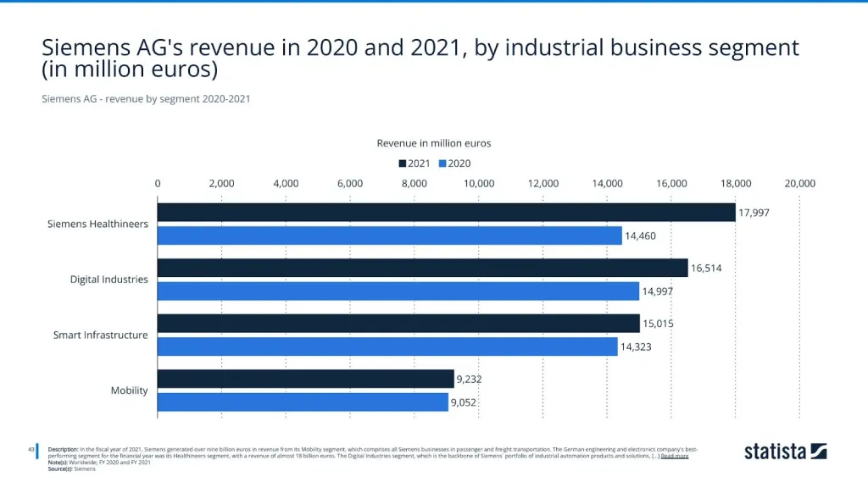Viewport: 868px width, 488px height.
Task: Click the blue 2020 legend swatch
Action: tap(442, 164)
